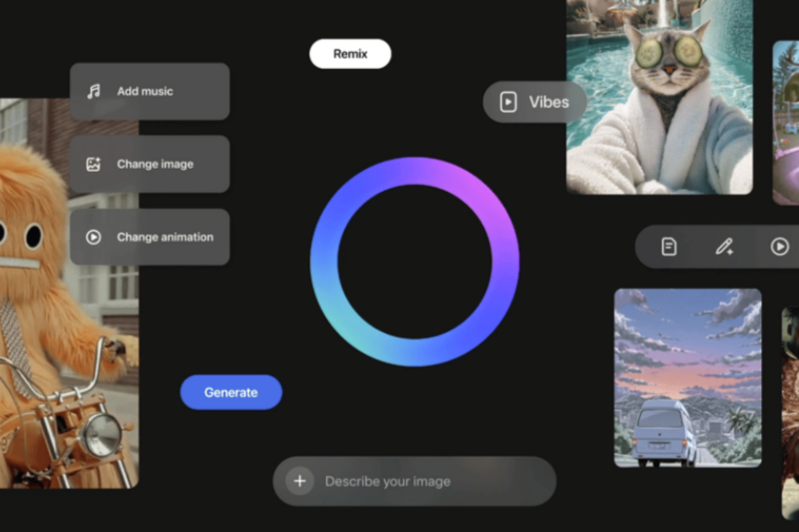Image resolution: width=799 pixels, height=532 pixels.
Task: Pick the Change animation text label
Action: click(165, 237)
